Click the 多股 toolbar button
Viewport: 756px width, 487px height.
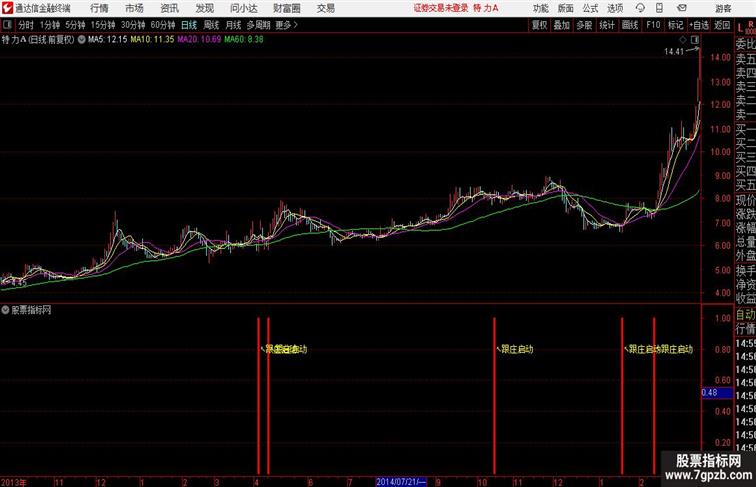584,25
